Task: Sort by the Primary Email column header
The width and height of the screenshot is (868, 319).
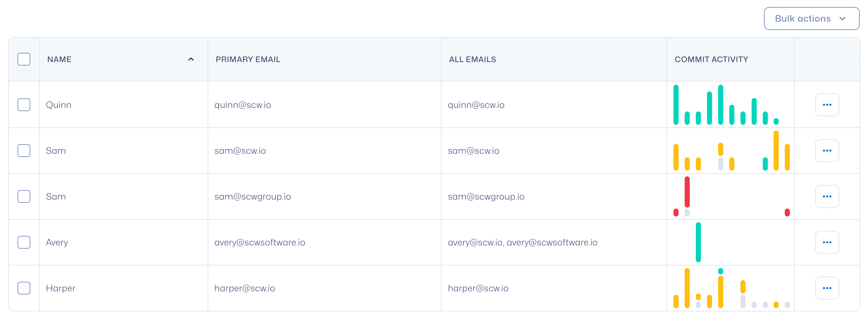Action: pos(248,59)
